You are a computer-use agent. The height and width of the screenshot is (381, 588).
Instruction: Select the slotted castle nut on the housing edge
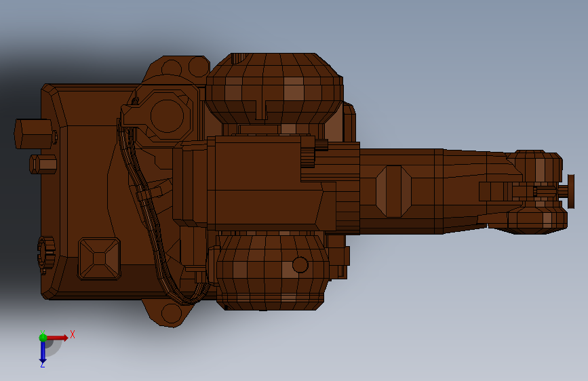click(x=45, y=255)
